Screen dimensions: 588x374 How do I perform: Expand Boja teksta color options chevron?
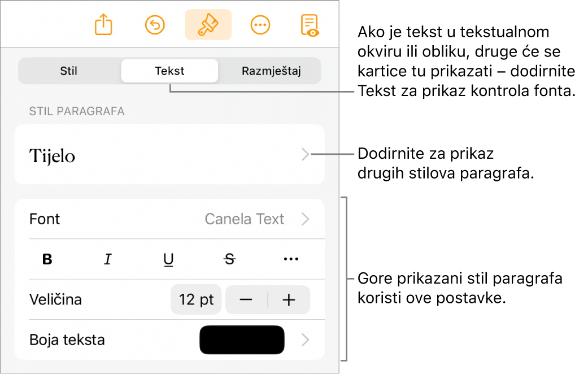click(x=305, y=340)
